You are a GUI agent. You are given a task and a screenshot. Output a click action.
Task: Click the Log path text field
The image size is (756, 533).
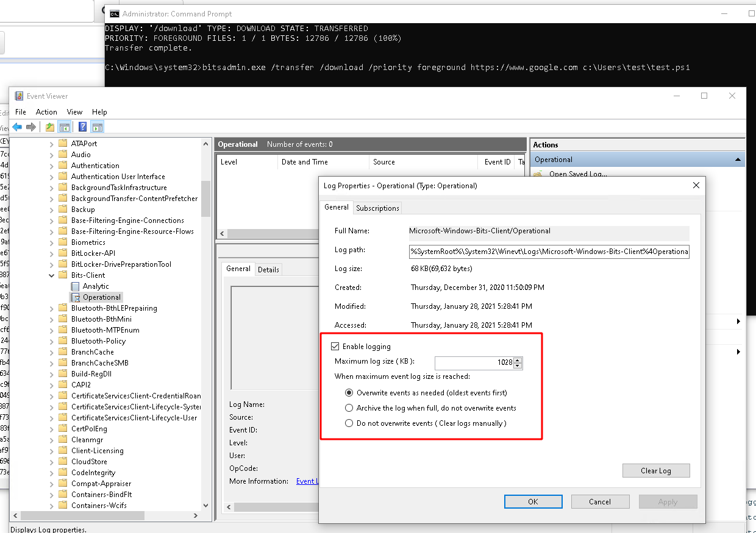pyautogui.click(x=549, y=252)
